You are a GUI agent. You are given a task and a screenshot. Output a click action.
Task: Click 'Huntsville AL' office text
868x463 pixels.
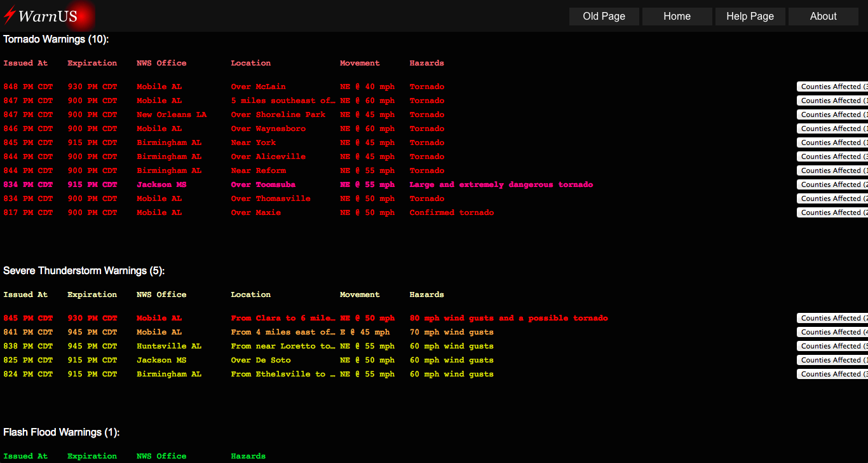[x=169, y=346]
